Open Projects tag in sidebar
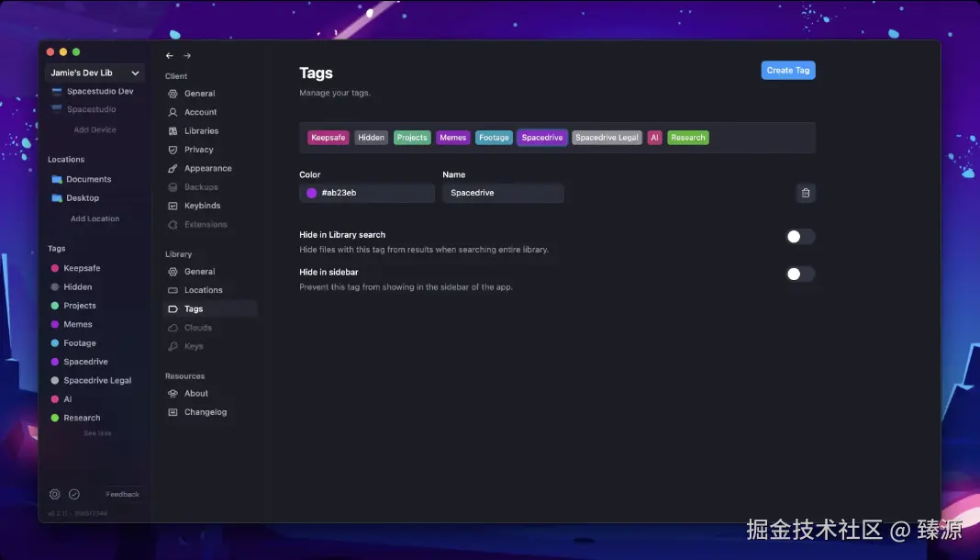 click(x=73, y=306)
